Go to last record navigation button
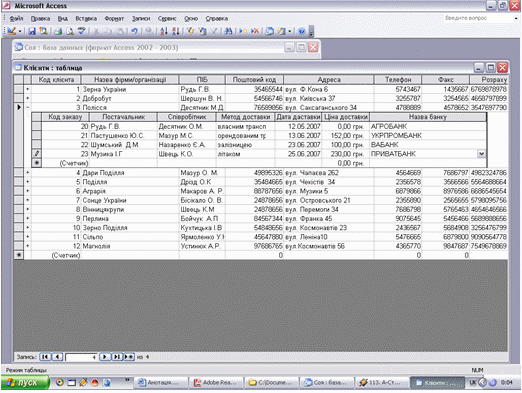522x393 pixels. [x=117, y=357]
